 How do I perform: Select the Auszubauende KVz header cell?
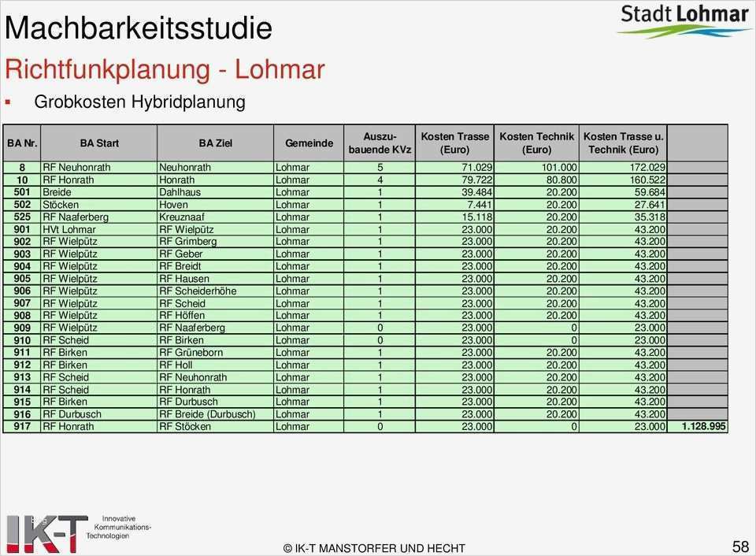click(381, 143)
